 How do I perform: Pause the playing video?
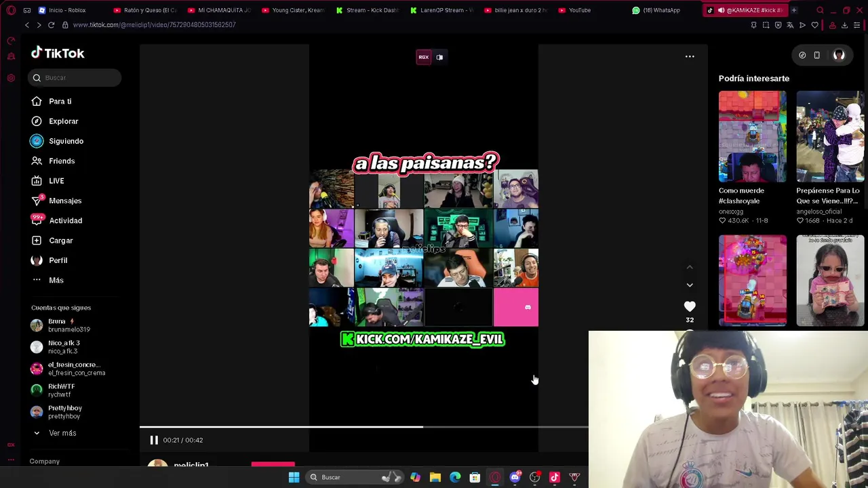click(x=154, y=440)
